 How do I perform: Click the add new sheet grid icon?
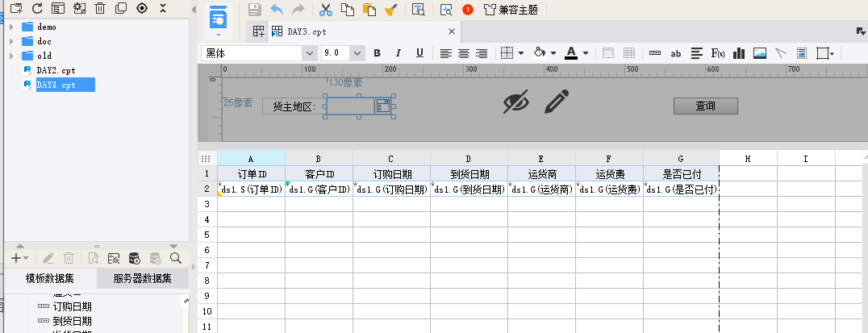point(258,31)
